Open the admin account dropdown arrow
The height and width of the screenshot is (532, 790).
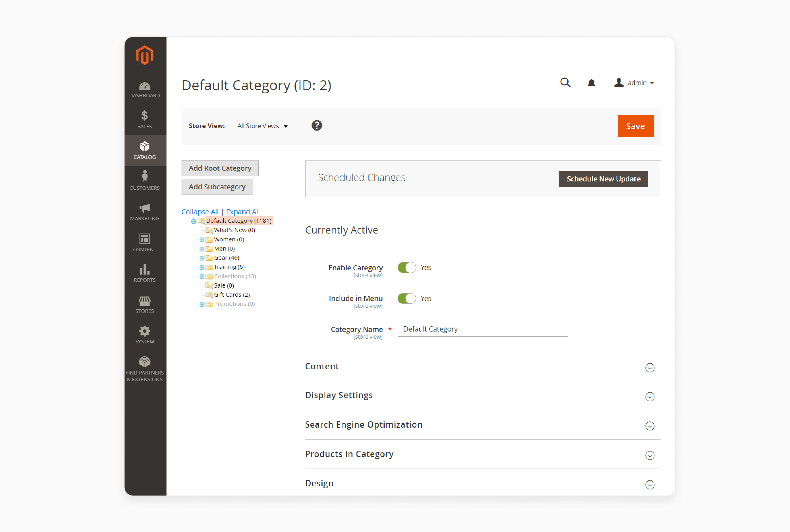click(x=652, y=83)
